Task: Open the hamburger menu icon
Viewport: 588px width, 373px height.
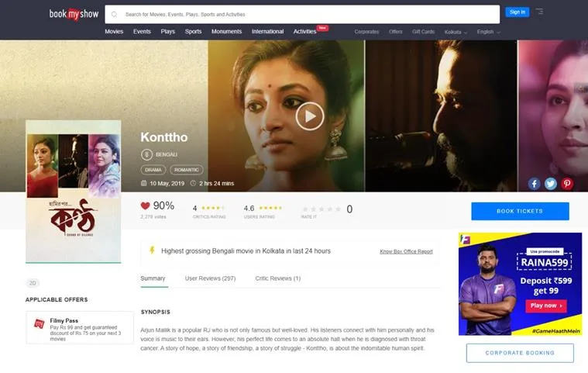Action: pos(539,12)
